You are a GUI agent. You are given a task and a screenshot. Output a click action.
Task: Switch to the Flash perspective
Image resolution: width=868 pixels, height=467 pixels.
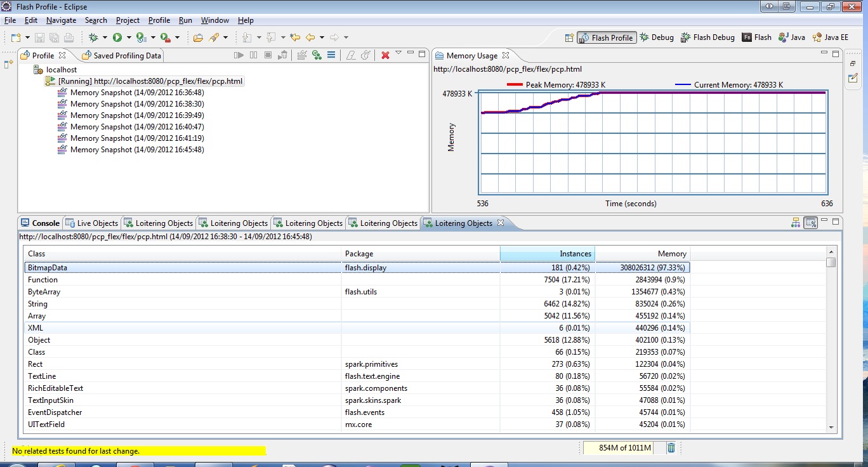[x=756, y=37]
